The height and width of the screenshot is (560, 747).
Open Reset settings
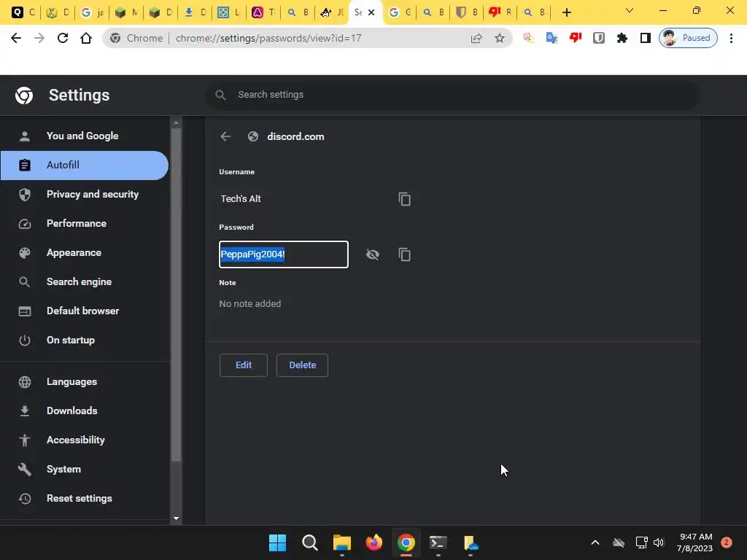85,499
